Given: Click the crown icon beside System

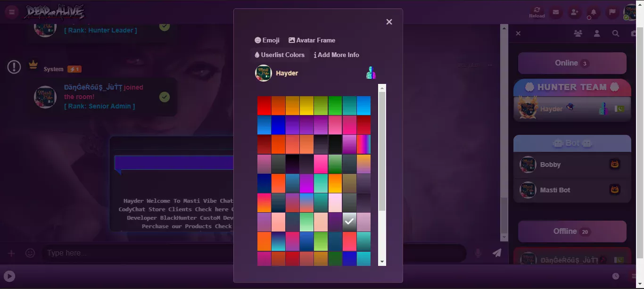Looking at the screenshot, I should (33, 65).
